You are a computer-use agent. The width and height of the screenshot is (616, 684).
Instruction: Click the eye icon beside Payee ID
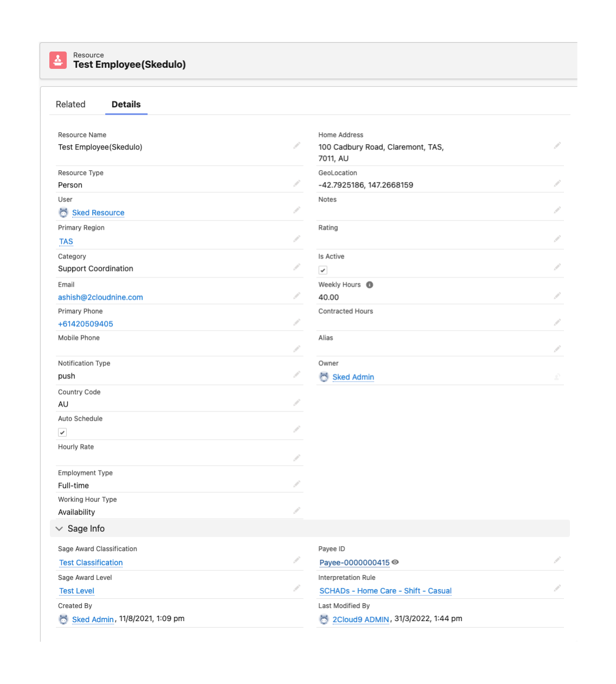coord(395,562)
